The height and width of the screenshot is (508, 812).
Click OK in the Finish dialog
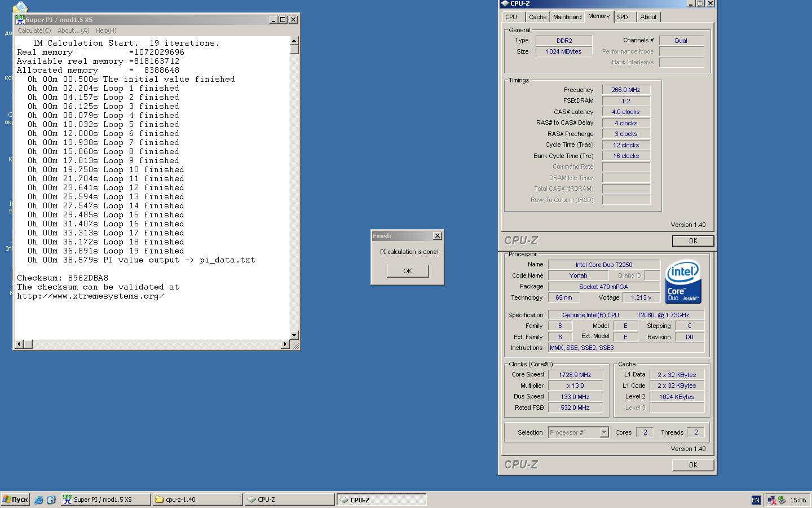[408, 271]
